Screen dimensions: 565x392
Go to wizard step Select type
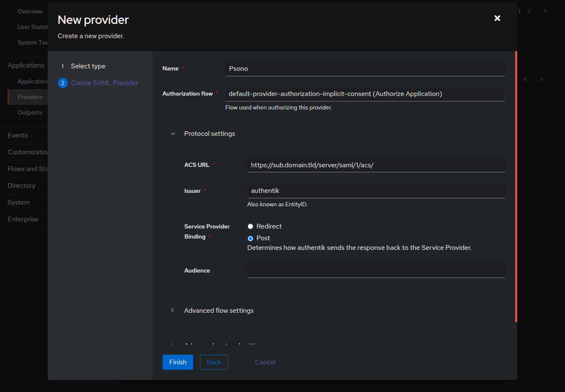[88, 66]
